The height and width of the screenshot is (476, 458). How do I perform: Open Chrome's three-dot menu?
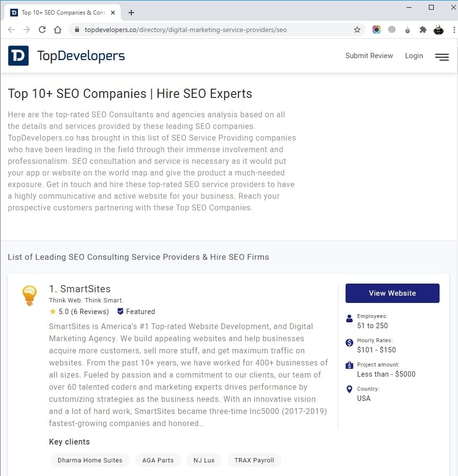pyautogui.click(x=454, y=30)
